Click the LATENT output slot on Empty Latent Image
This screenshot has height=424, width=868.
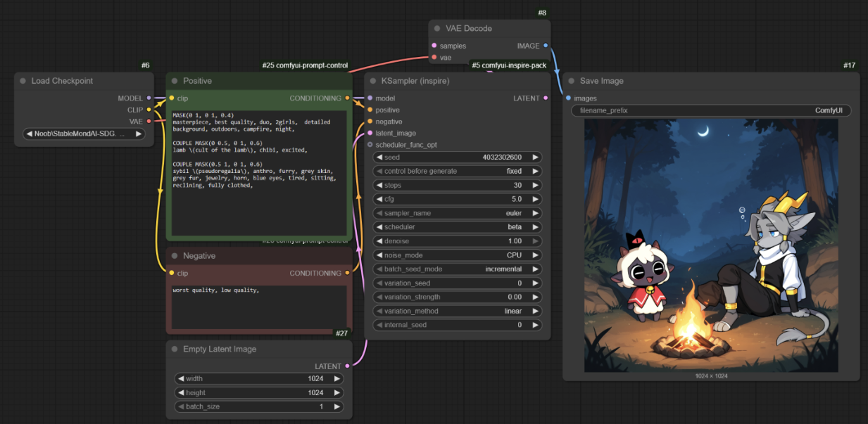tap(347, 366)
